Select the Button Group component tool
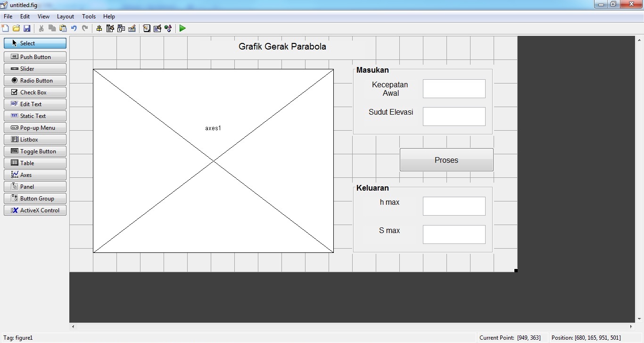 [35, 199]
